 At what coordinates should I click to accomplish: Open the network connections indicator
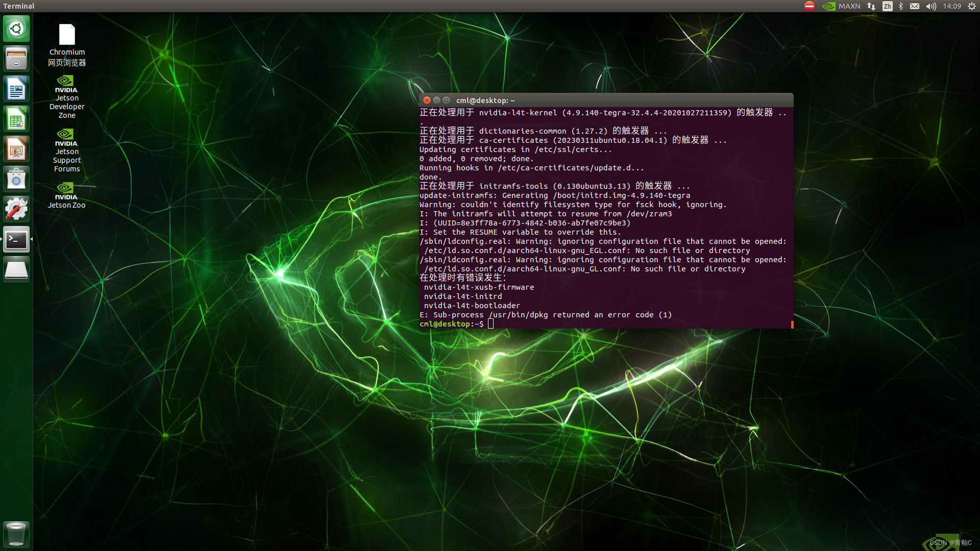871,6
